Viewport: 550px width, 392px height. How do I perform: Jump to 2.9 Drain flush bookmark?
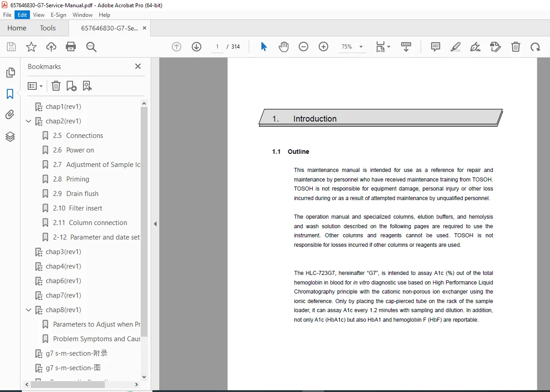tap(76, 194)
